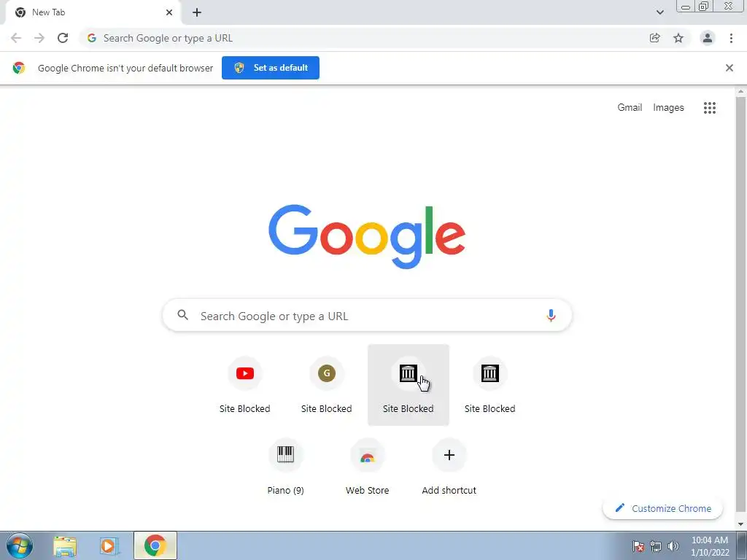The width and height of the screenshot is (747, 560).
Task: Click the Chrome logo in the infobar
Action: click(19, 68)
